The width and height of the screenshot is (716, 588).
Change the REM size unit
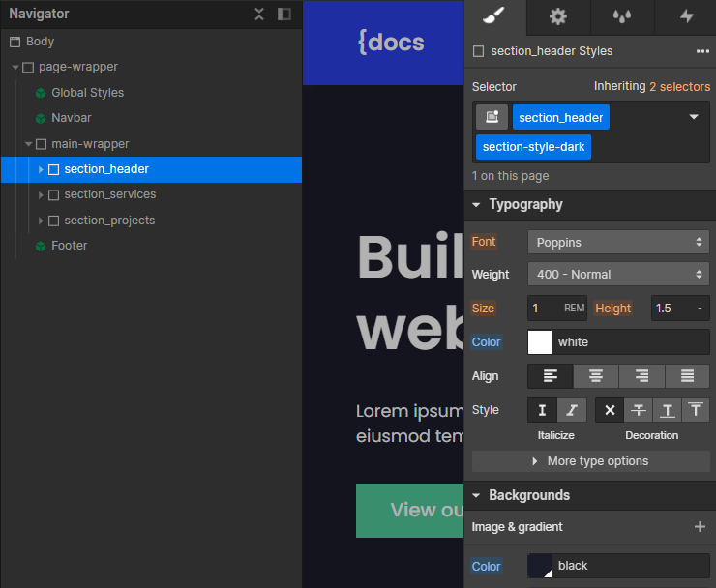(x=574, y=309)
